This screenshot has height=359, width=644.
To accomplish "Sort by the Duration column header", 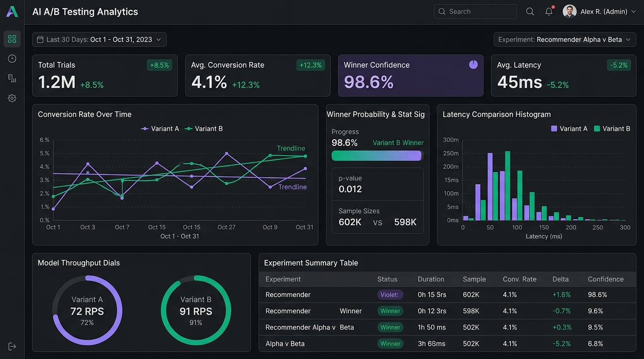I will tap(431, 279).
